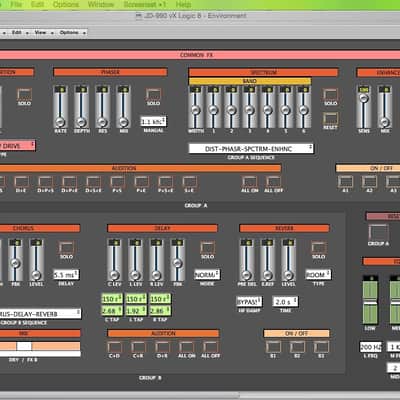
Task: Open the Delay MODE dropdown
Action: [x=207, y=275]
